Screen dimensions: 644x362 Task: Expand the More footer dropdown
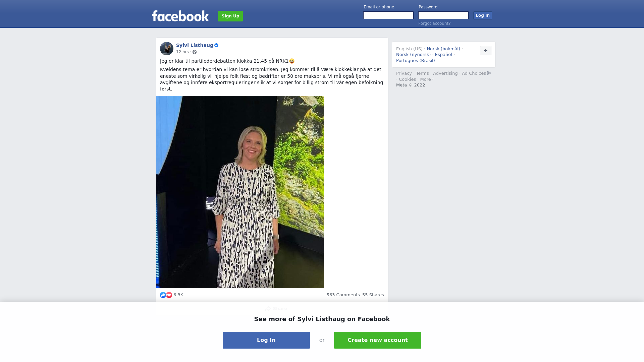427,79
